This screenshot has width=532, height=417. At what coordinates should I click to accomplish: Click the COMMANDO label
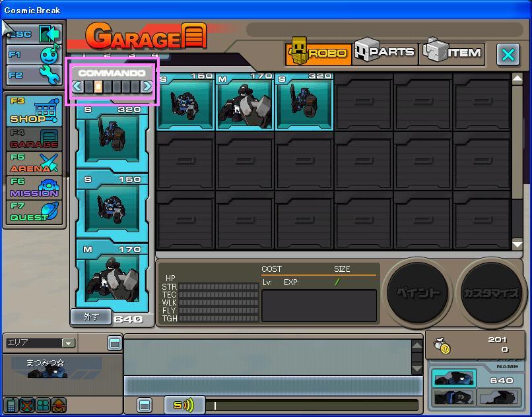point(112,73)
